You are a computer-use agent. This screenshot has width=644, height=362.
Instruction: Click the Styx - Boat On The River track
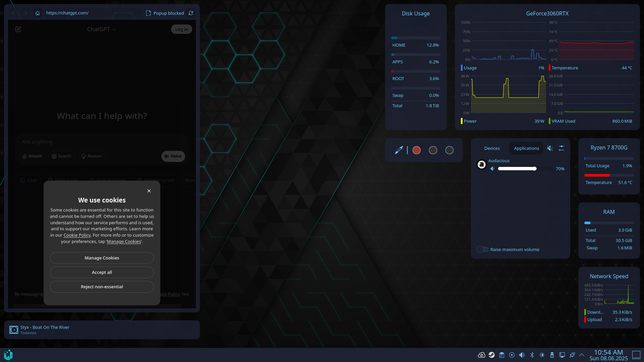coord(45,327)
